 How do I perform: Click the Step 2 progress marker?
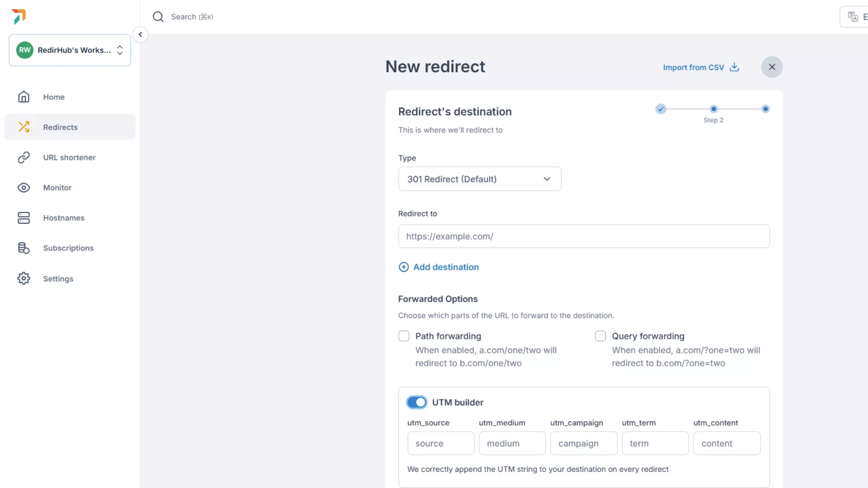[x=713, y=109]
